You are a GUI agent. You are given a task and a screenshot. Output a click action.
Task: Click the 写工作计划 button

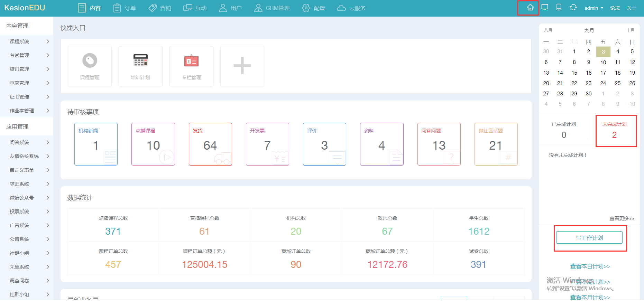click(589, 238)
